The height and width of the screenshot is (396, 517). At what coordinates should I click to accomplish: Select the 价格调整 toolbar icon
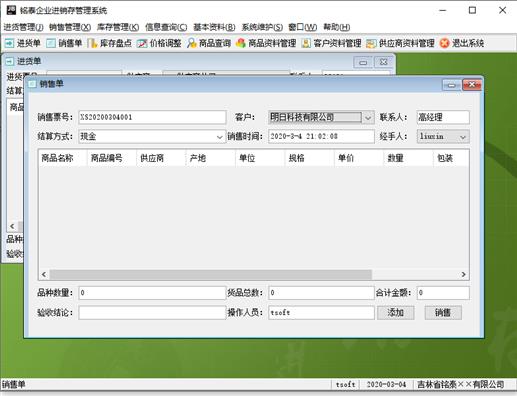tap(142, 43)
